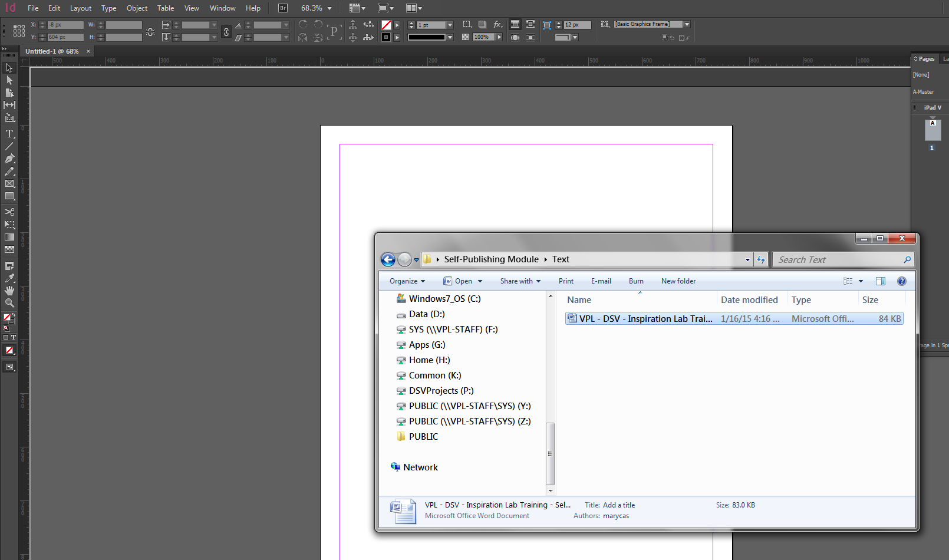Toggle wrap around object shape

pyautogui.click(x=515, y=37)
